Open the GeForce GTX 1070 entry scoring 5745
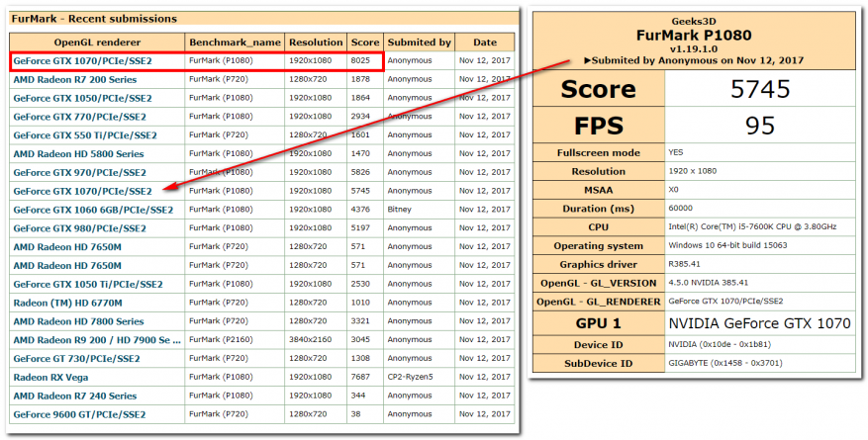868x440 pixels. pos(82,191)
